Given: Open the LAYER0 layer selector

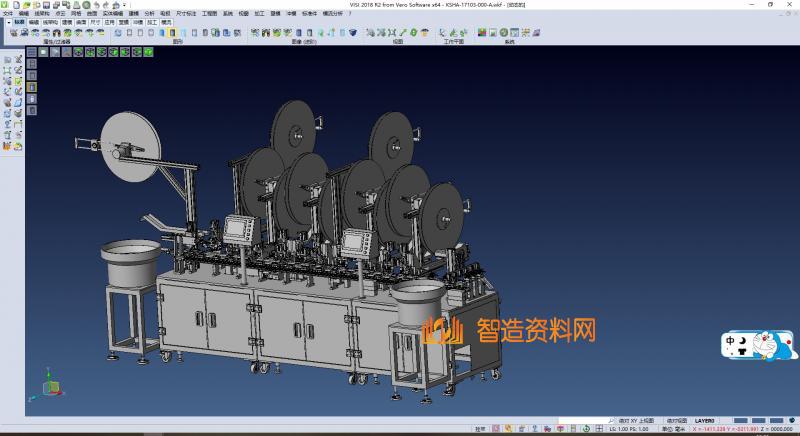Looking at the screenshot, I should pos(705,420).
